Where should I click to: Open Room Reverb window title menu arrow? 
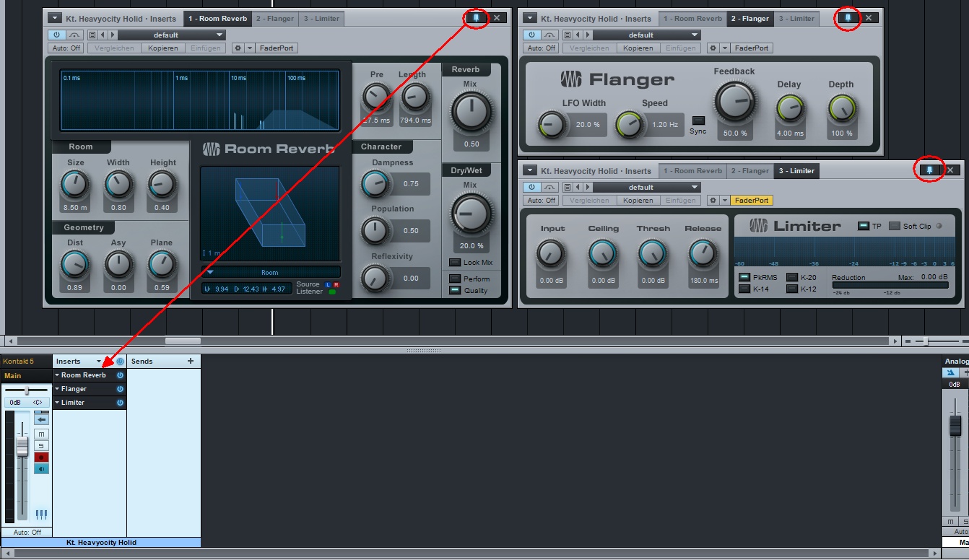[55, 18]
